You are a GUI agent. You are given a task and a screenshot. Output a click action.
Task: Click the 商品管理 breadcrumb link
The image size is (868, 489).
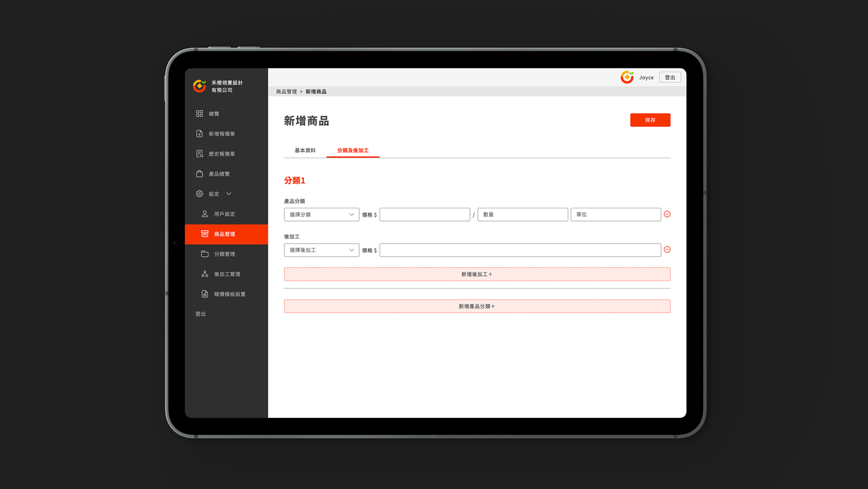286,91
